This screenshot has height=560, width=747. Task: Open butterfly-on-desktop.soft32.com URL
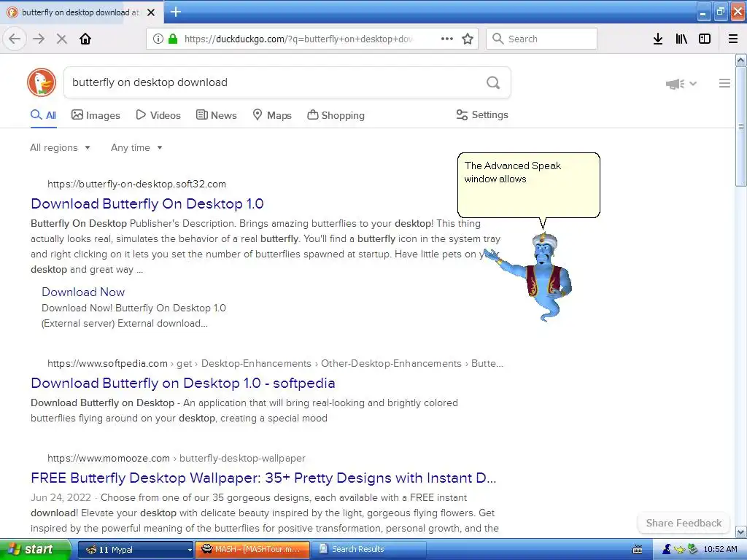(x=136, y=184)
